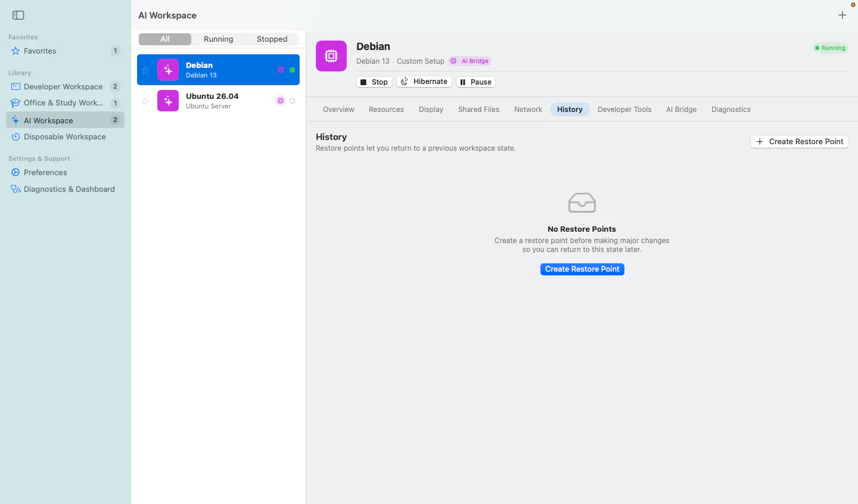This screenshot has height=504, width=858.
Task: Open Developer Workspace in the sidebar
Action: pos(66,87)
